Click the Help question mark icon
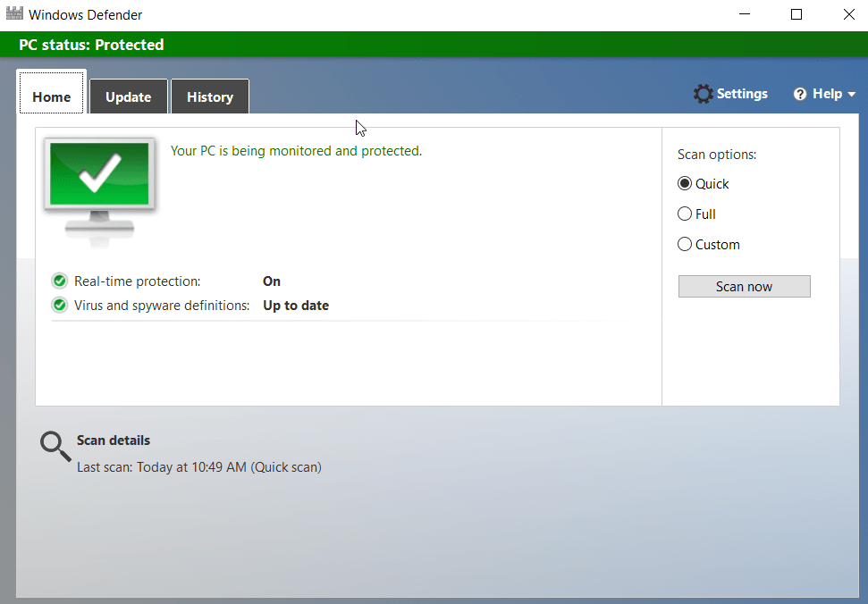The height and width of the screenshot is (604, 868). pyautogui.click(x=800, y=94)
